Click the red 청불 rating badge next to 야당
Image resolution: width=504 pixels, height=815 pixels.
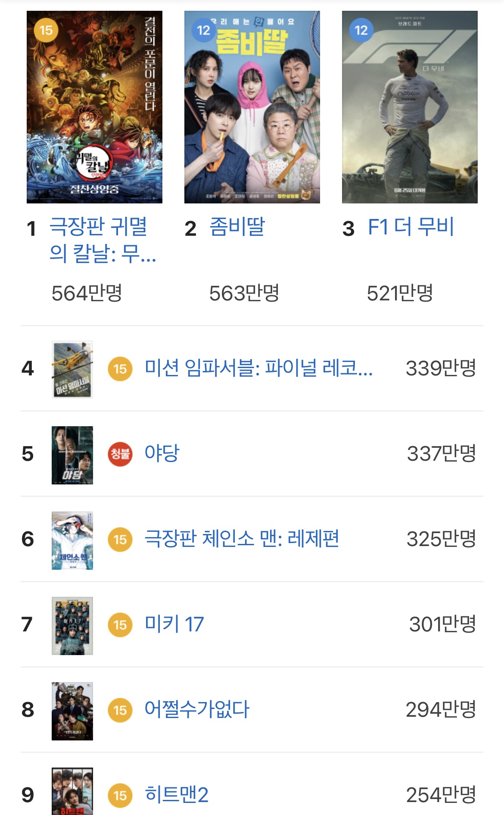click(x=120, y=454)
